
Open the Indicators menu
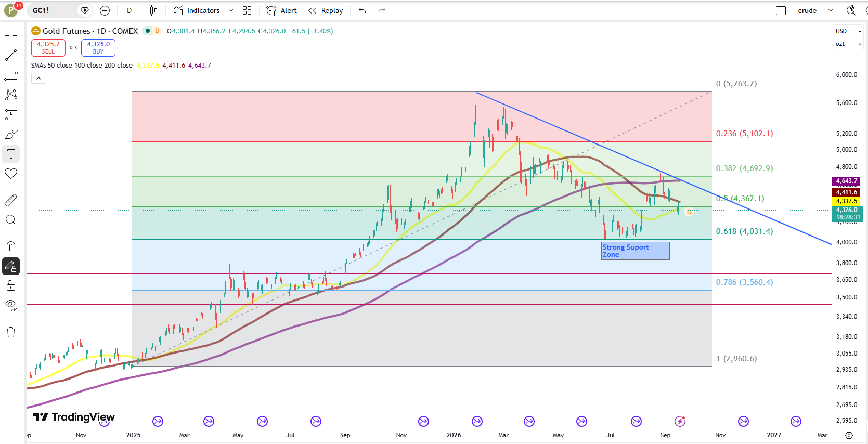click(197, 10)
